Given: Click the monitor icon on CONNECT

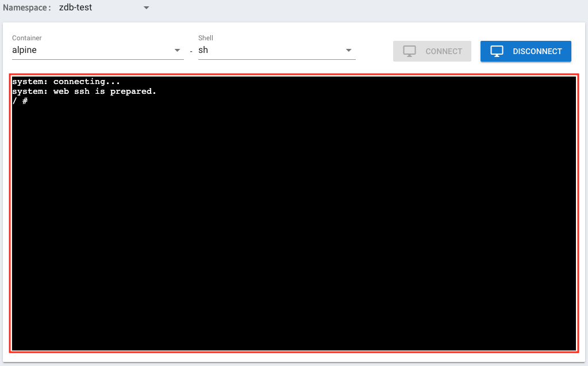Looking at the screenshot, I should (x=409, y=51).
